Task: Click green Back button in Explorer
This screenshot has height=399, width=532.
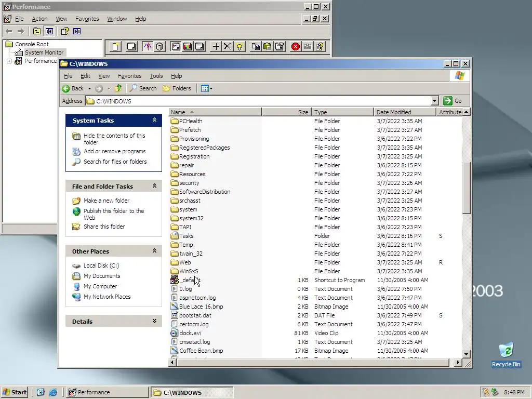Action: click(x=73, y=88)
